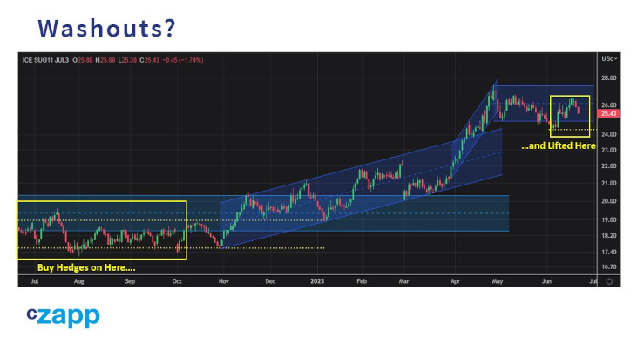
Task: Open the chart settings gear icon
Action: click(x=609, y=281)
